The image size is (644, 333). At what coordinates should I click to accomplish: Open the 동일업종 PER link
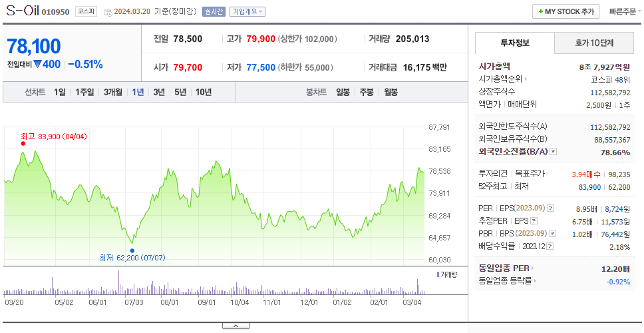click(x=504, y=268)
